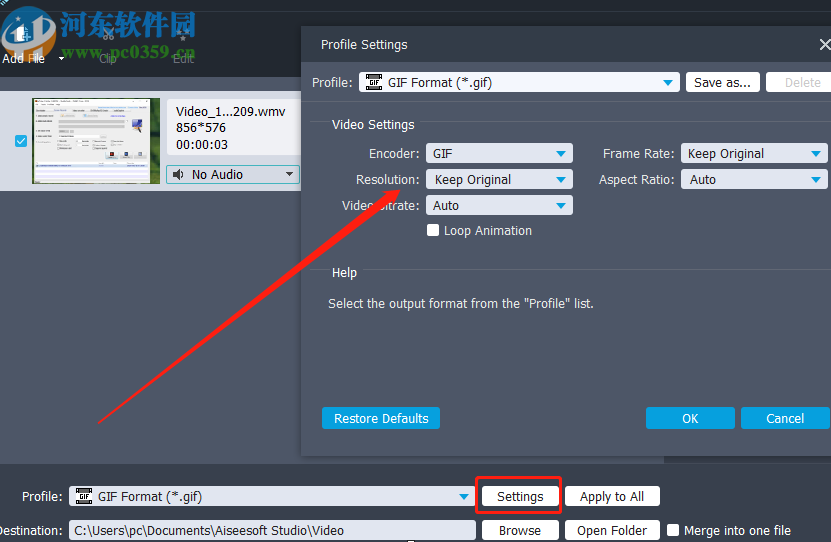This screenshot has height=542, width=831.
Task: Open the Add File dropdown arrow
Action: (x=61, y=58)
